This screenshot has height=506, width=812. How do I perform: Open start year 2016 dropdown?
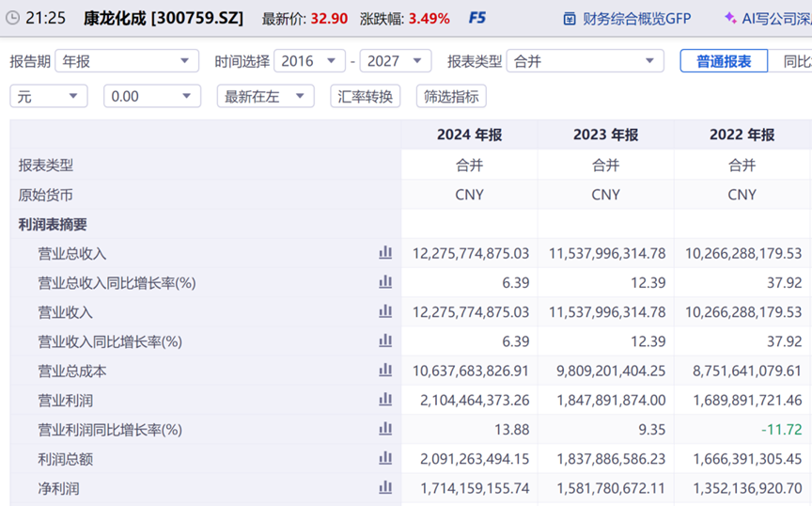pyautogui.click(x=309, y=61)
